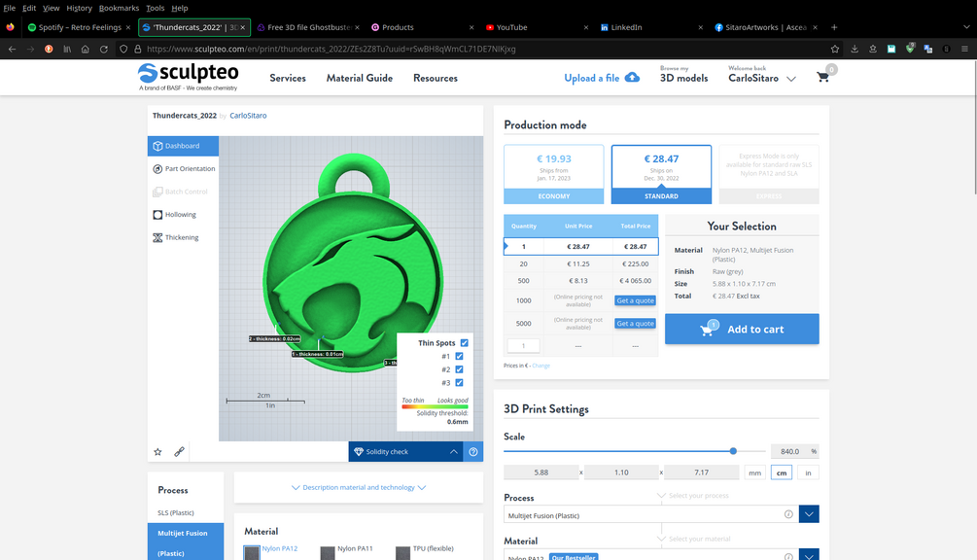Screen dimensions: 977x560
Task: Open Firefox History menu
Action: [x=79, y=8]
